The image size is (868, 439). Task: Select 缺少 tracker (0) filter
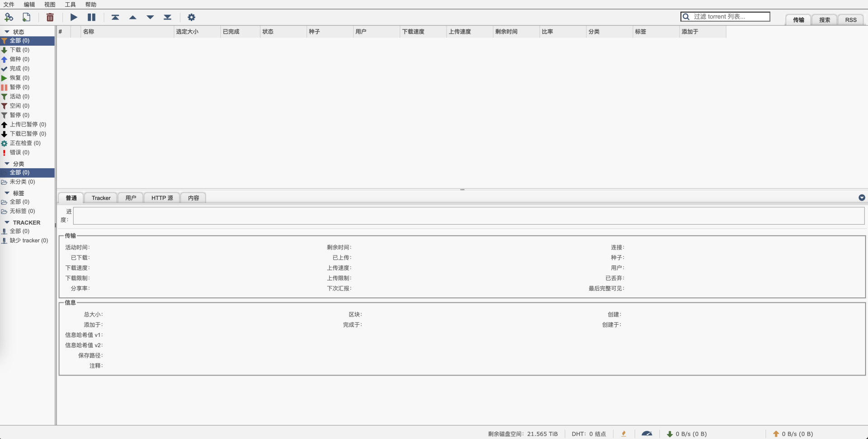tap(27, 241)
